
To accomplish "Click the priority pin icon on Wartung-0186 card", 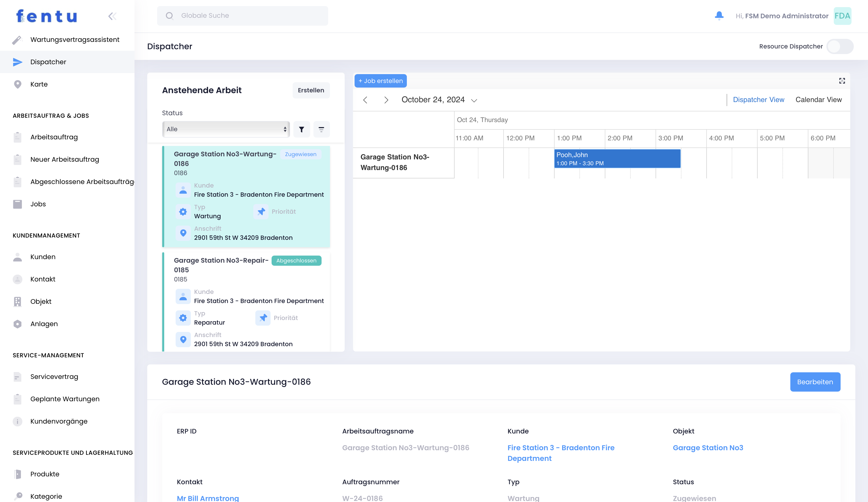I will coord(261,212).
